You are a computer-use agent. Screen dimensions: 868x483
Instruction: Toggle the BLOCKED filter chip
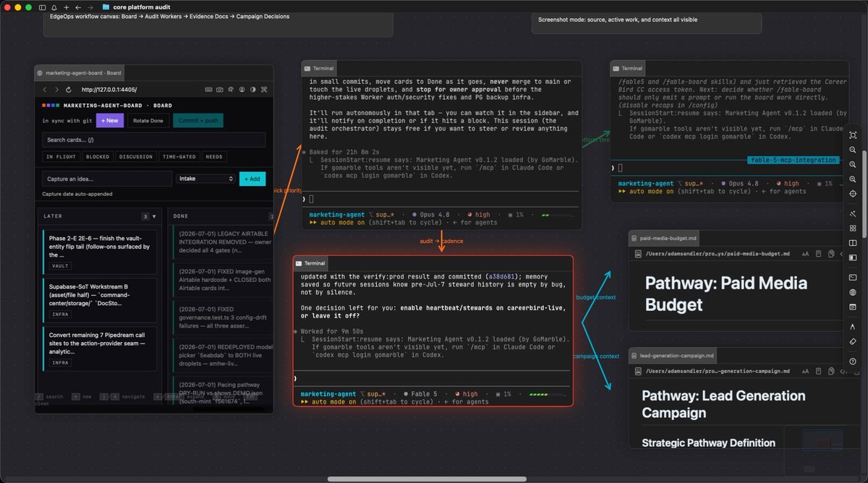[98, 157]
